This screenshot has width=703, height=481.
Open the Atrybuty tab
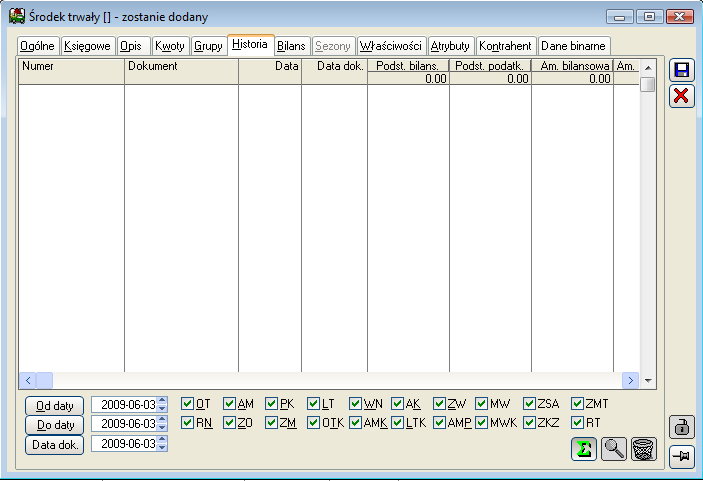(x=450, y=46)
